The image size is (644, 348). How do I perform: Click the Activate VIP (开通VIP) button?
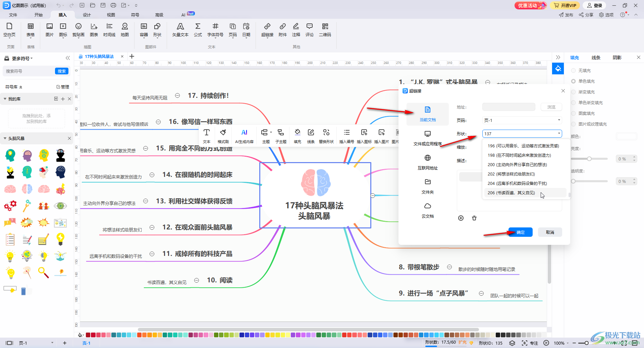click(x=565, y=5)
